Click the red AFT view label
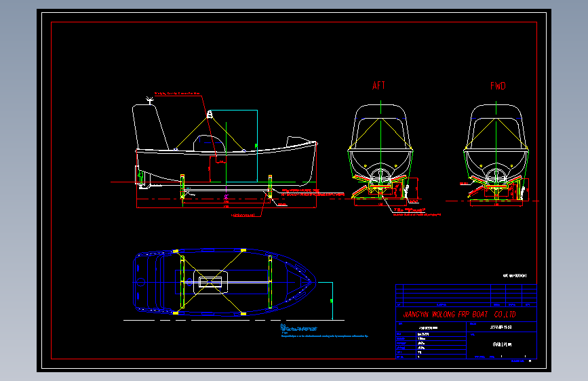 378,85
